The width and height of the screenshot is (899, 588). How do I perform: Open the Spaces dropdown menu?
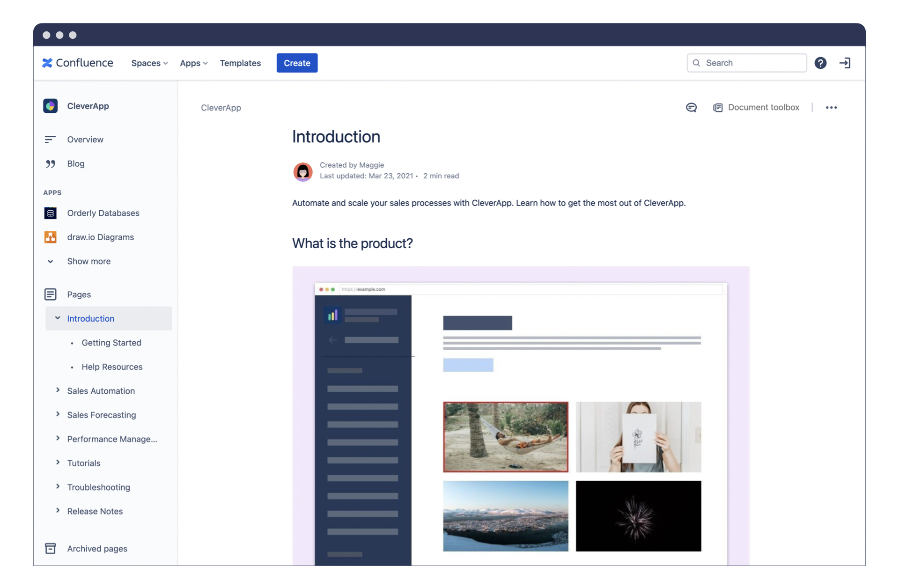(149, 63)
